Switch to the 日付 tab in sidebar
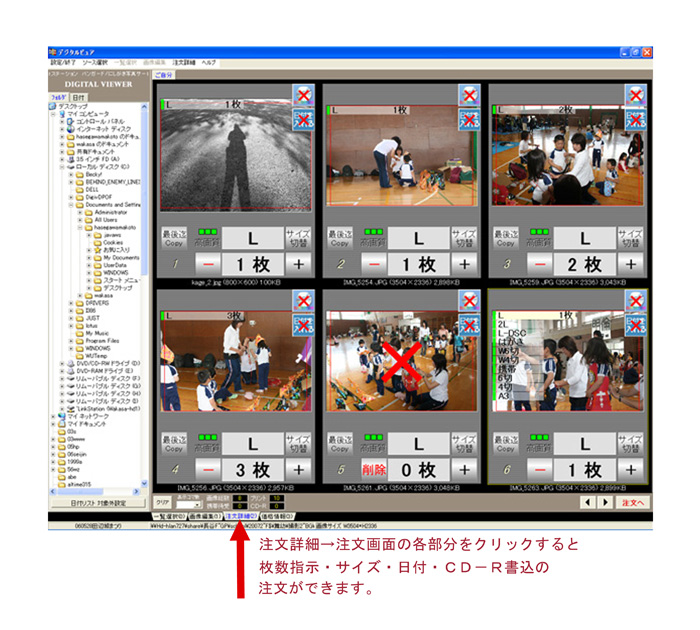 78,97
